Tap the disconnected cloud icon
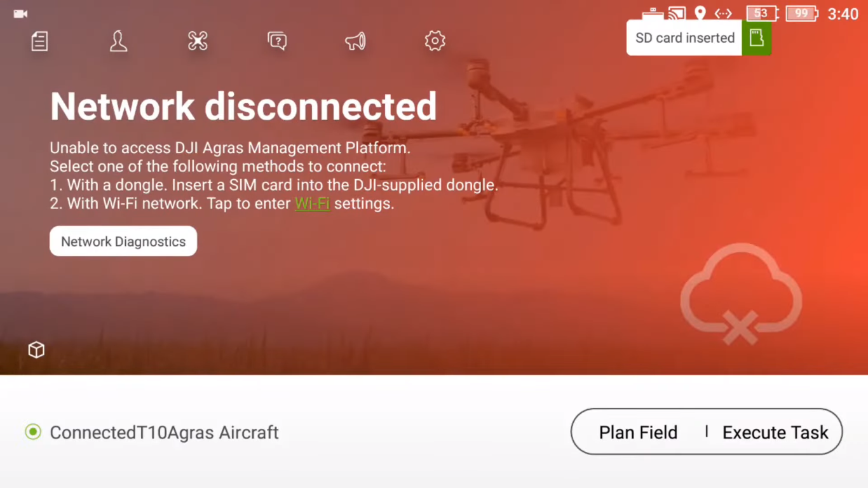The image size is (868, 488). tap(740, 294)
